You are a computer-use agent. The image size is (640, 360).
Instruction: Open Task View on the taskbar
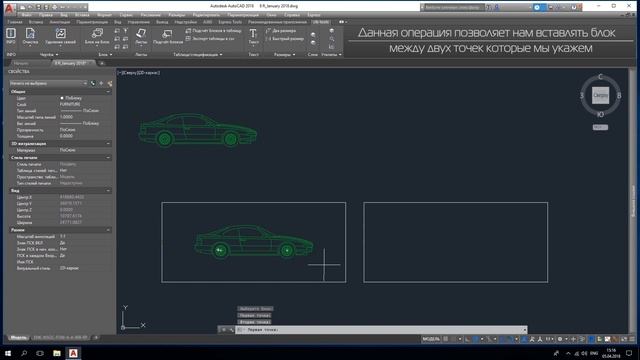click(40, 353)
